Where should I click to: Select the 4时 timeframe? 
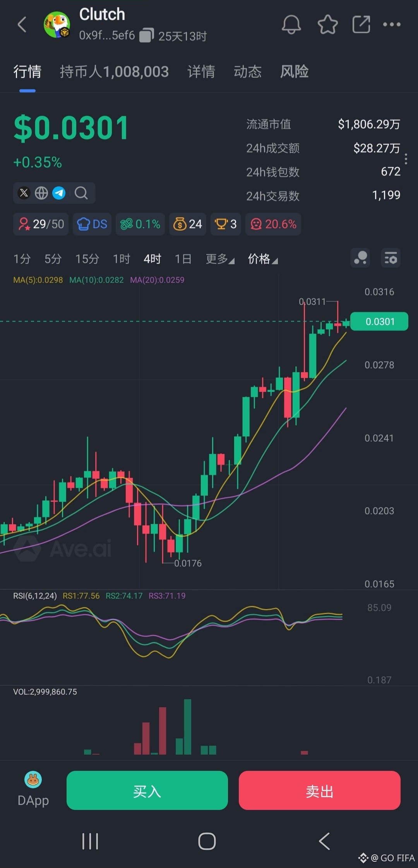tap(152, 259)
